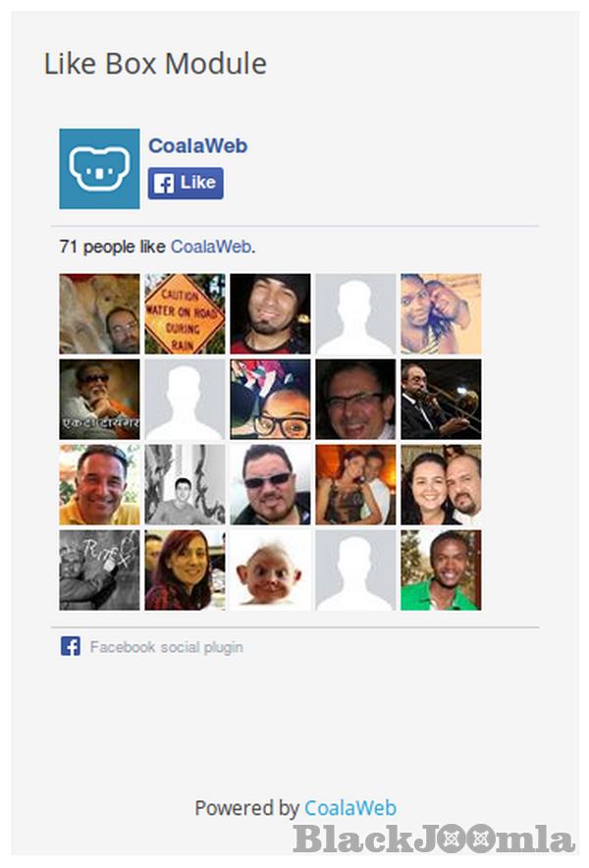Open the Facebook social plugin link

click(x=167, y=647)
